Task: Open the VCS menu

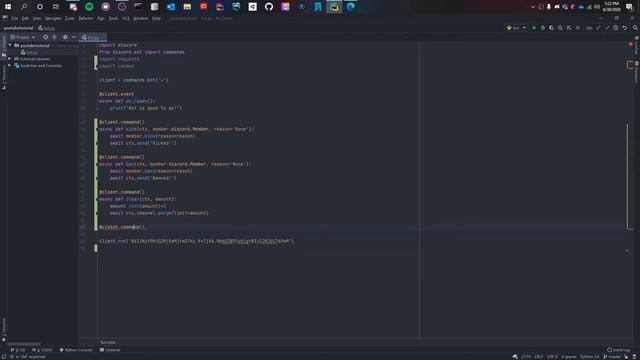Action: [126, 18]
